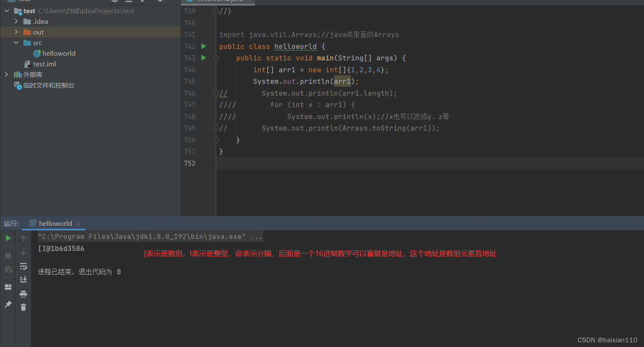Image resolution: width=644 pixels, height=347 pixels.
Task: Click the scratches and consoles icon
Action: (x=18, y=85)
